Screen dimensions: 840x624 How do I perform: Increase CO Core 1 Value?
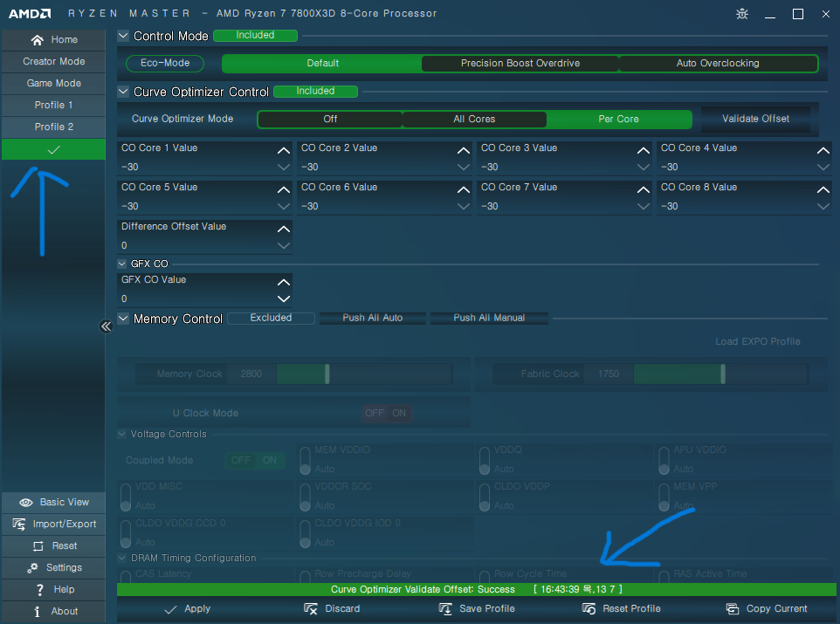point(284,150)
